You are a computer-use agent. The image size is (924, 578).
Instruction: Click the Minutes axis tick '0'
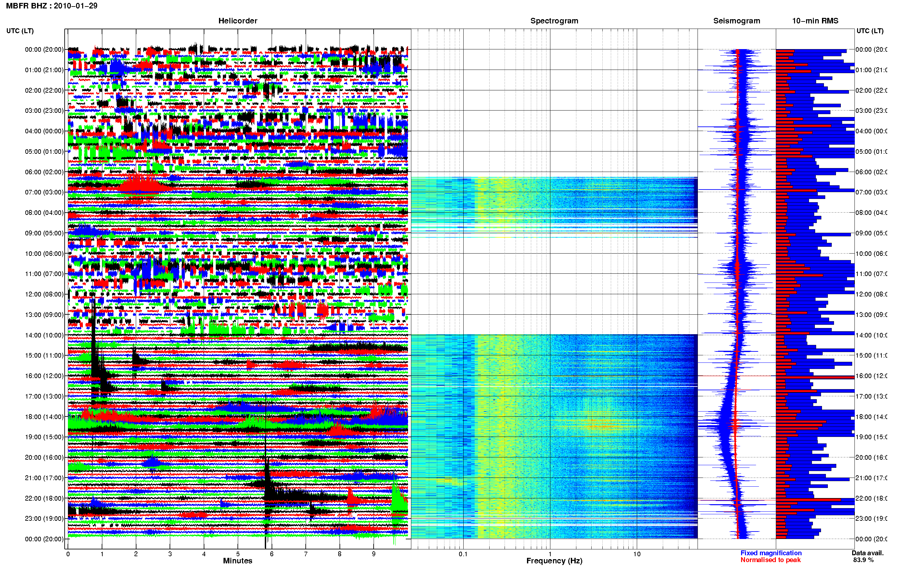click(x=68, y=554)
